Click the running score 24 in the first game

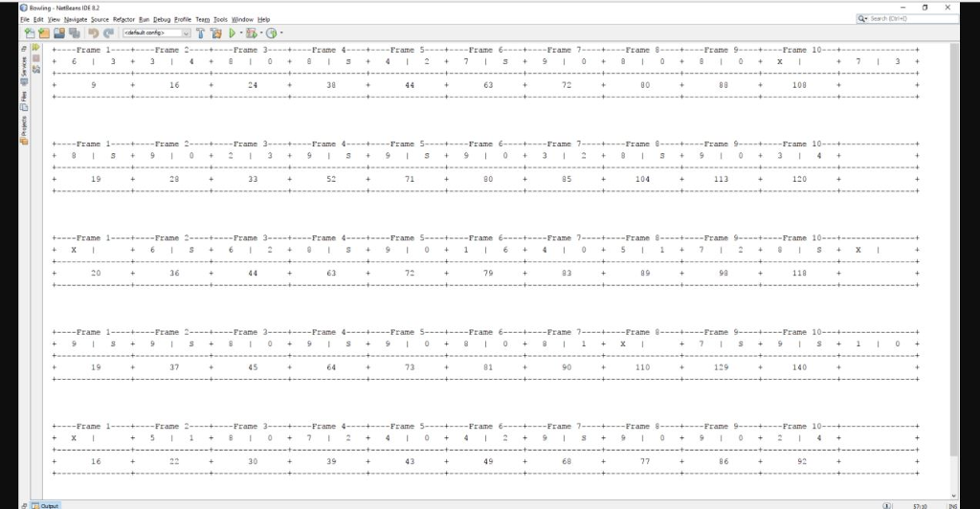click(x=253, y=85)
